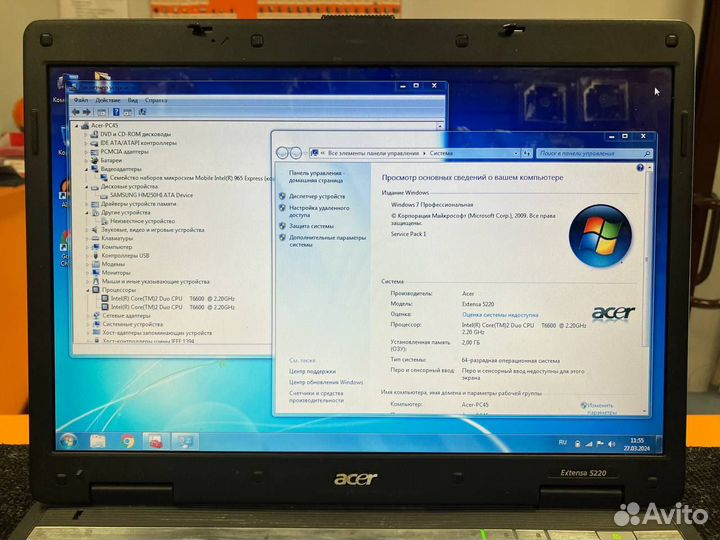
Task: Collapse the Другие устройства node
Action: [86, 213]
